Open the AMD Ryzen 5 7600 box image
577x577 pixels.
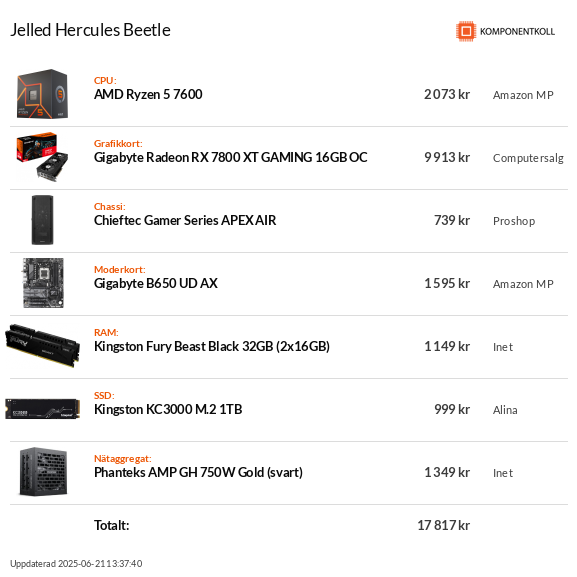[x=43, y=94]
